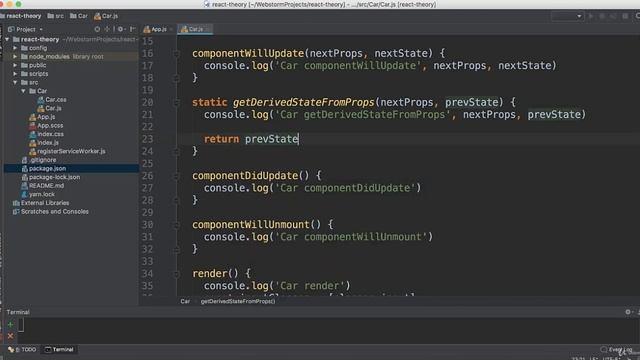
Task: Open the TODO tool window tab
Action: (x=23, y=349)
